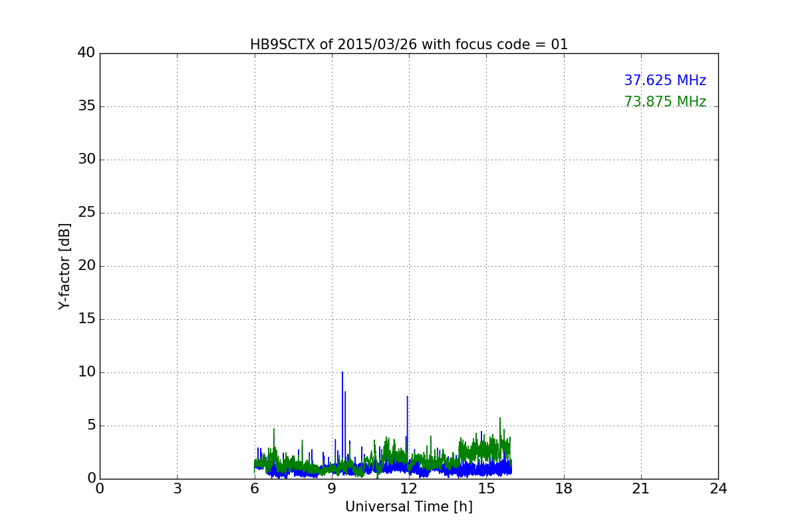Click the blue spike peak just before 12 hours
Screen dimensions: 798x532
pos(407,397)
